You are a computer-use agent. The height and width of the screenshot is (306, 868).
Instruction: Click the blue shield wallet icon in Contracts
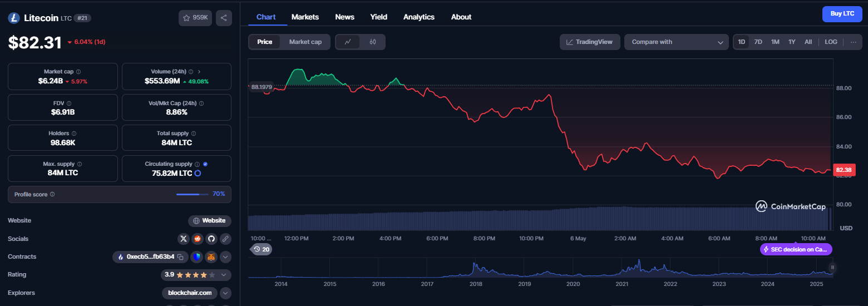tap(197, 257)
